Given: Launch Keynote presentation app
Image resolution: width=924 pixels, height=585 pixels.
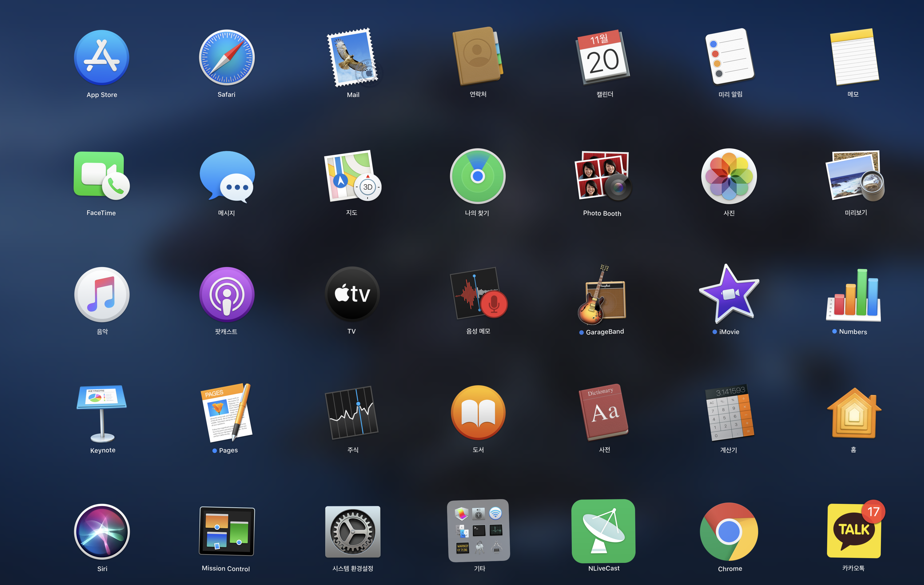Looking at the screenshot, I should pos(102,413).
